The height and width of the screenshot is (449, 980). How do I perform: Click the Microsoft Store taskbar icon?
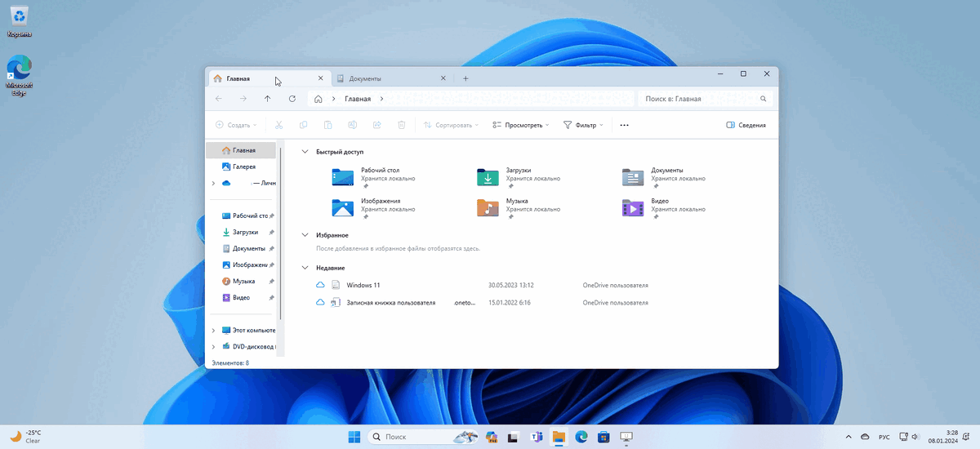pos(604,437)
